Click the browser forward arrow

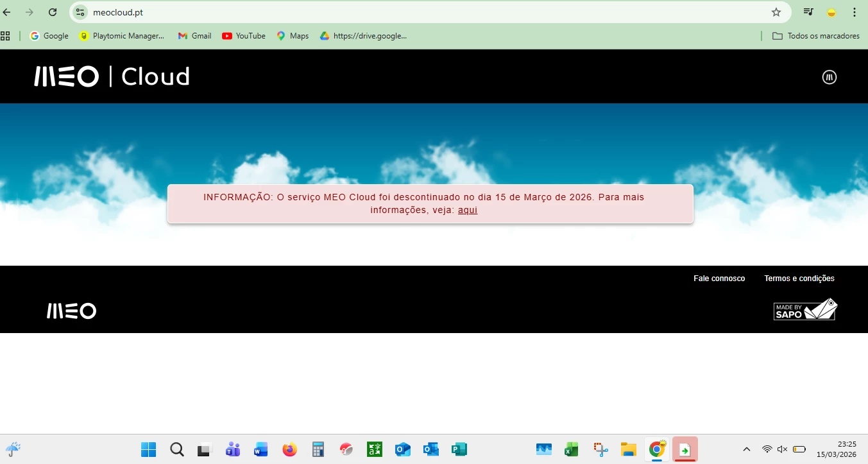tap(30, 12)
